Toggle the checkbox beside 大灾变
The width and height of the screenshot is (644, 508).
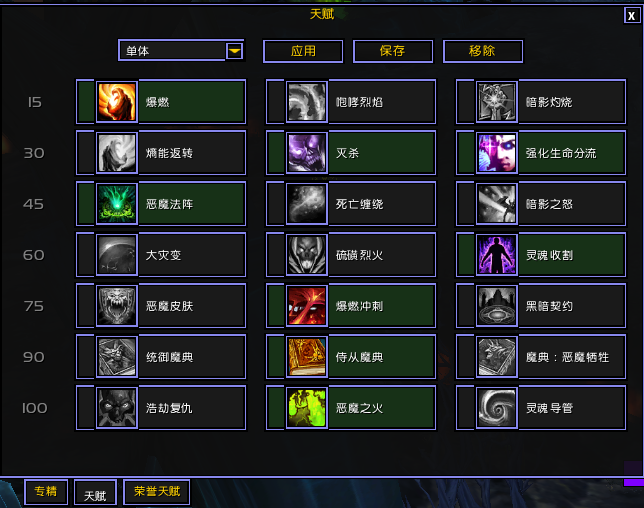click(85, 255)
